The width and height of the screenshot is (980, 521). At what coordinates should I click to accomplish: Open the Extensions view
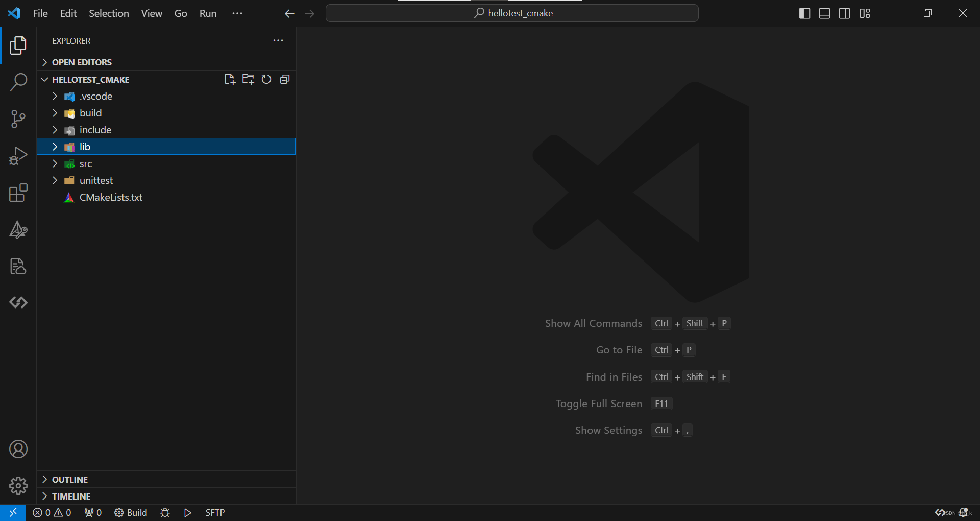click(x=18, y=193)
